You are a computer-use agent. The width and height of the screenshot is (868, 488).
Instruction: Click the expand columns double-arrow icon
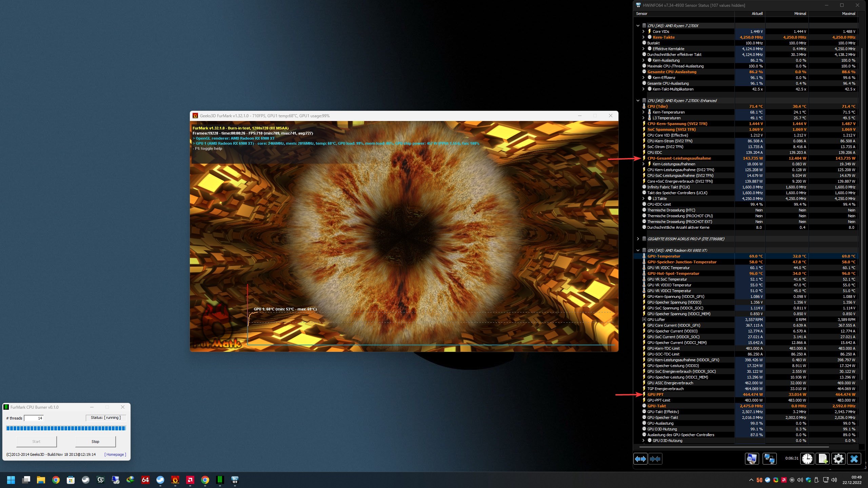[640, 459]
